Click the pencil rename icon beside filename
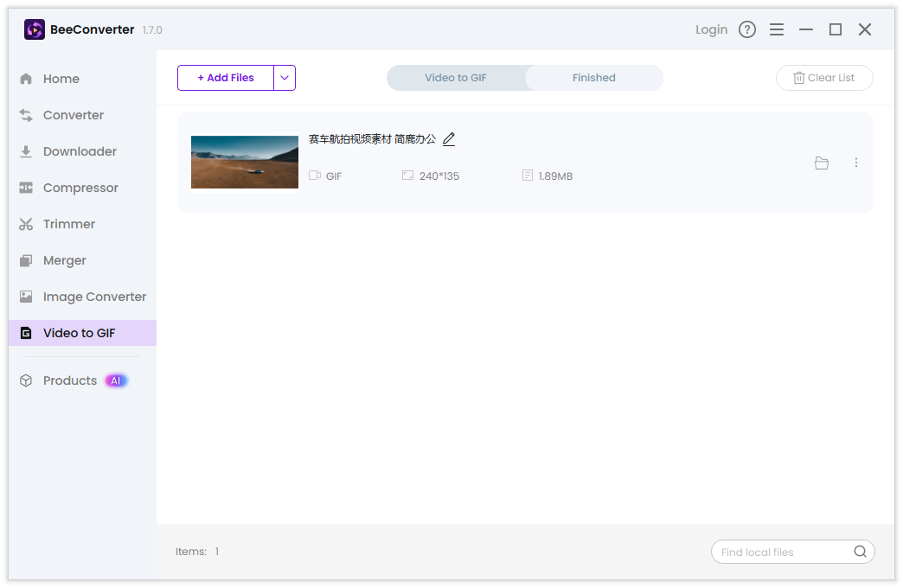 [x=449, y=139]
